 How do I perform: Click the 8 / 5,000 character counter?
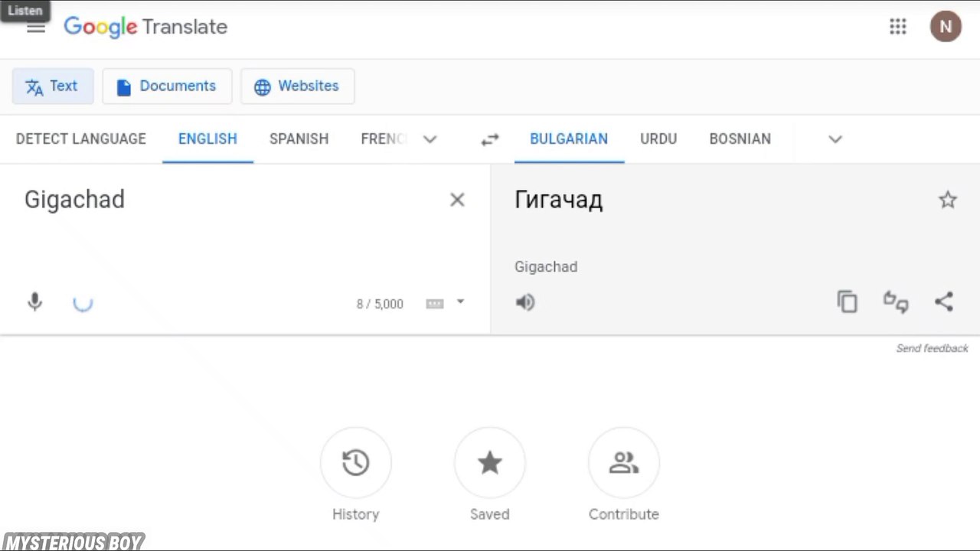(380, 304)
